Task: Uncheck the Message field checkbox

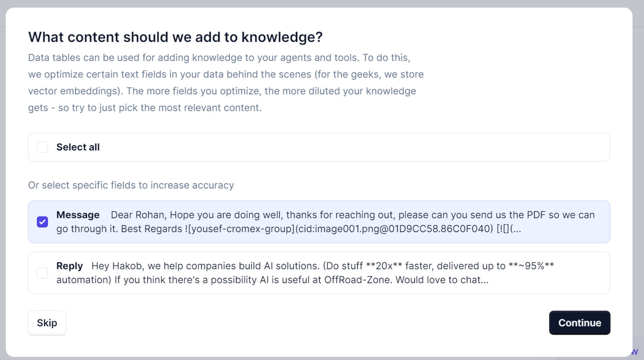Action: [42, 222]
